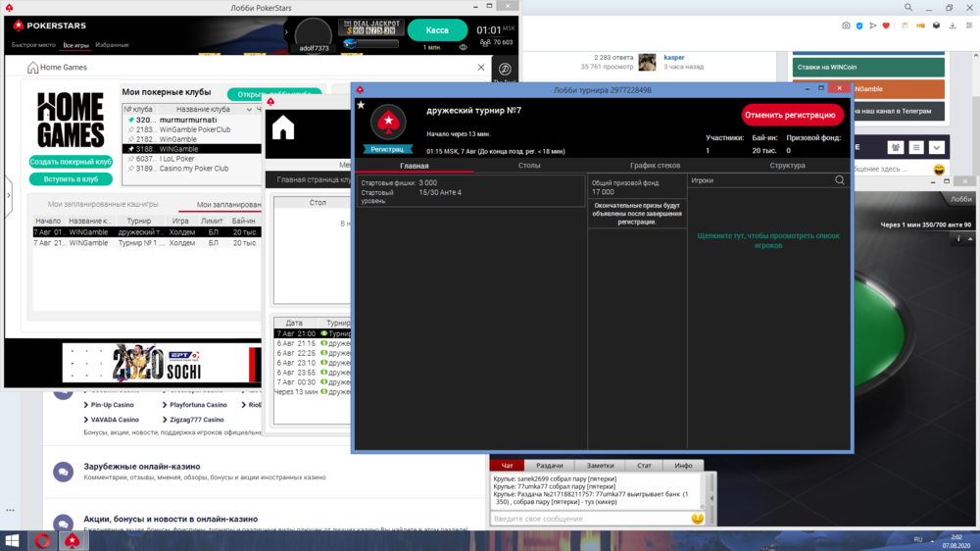Open the emoji picker in table chat

(697, 519)
